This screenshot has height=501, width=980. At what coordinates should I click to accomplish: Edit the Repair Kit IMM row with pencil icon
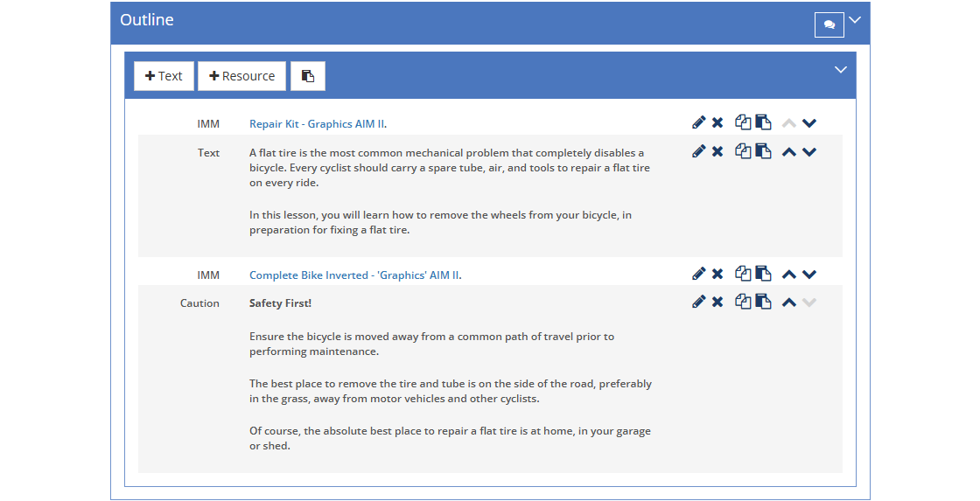pyautogui.click(x=699, y=122)
